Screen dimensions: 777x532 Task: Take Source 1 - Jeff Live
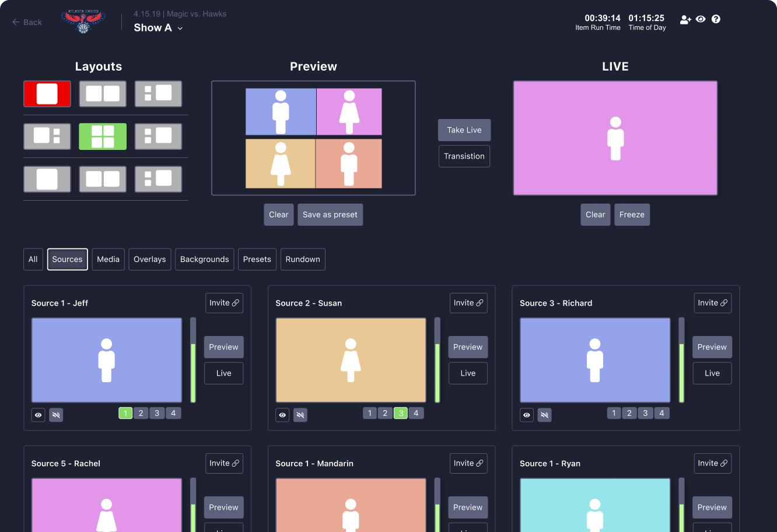click(x=224, y=373)
